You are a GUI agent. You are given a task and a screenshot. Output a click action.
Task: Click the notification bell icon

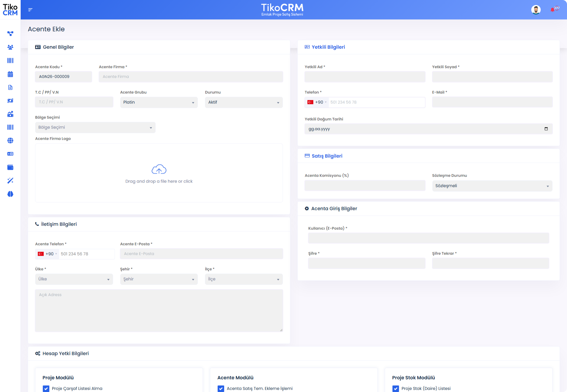tap(553, 10)
